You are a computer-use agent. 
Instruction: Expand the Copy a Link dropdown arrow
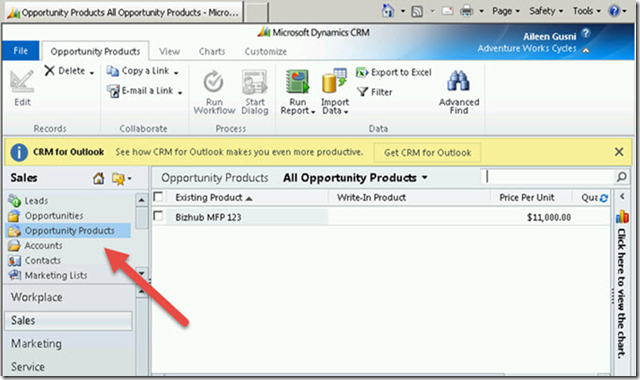coord(176,73)
